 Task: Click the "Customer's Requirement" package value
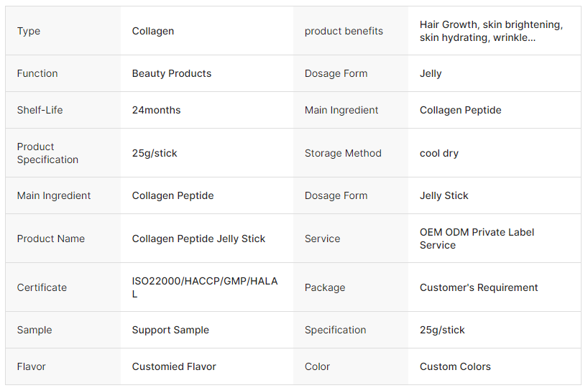[479, 287]
